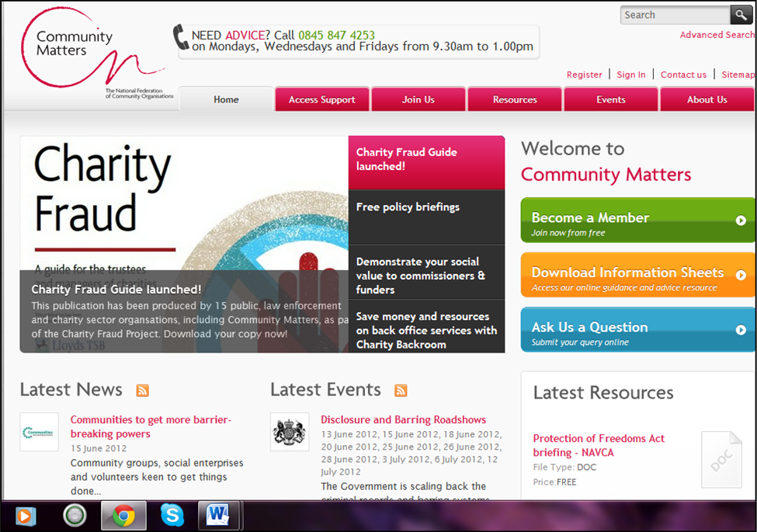This screenshot has height=532, width=757.
Task: Click into the Search input field
Action: click(x=675, y=15)
